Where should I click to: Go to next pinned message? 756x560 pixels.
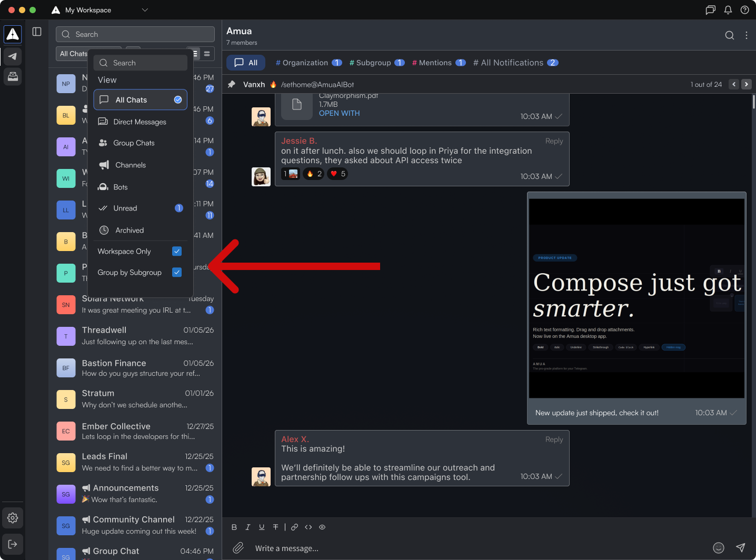[x=747, y=84]
